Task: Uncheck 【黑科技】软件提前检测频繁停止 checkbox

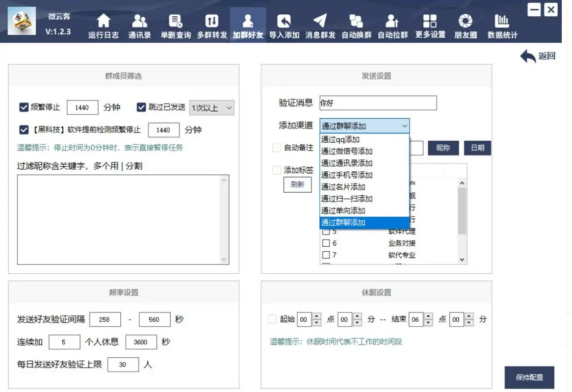Action: (x=24, y=130)
